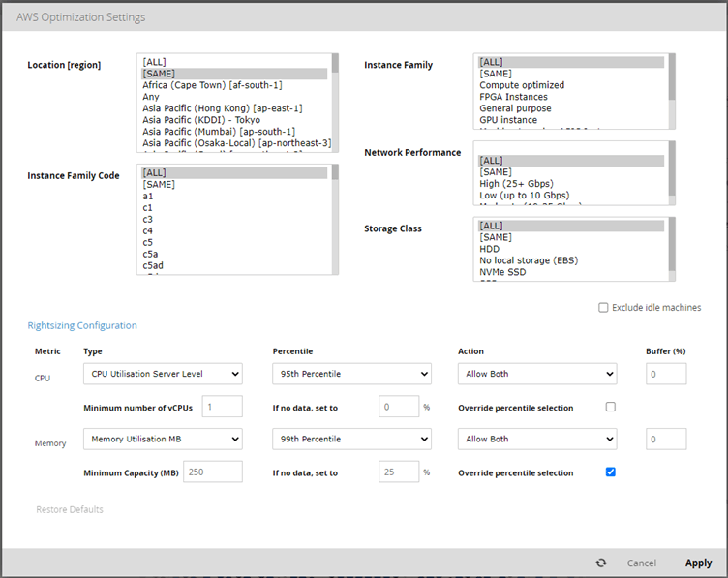This screenshot has width=728, height=578.
Task: Click the Restore Defaults link
Action: [70, 509]
